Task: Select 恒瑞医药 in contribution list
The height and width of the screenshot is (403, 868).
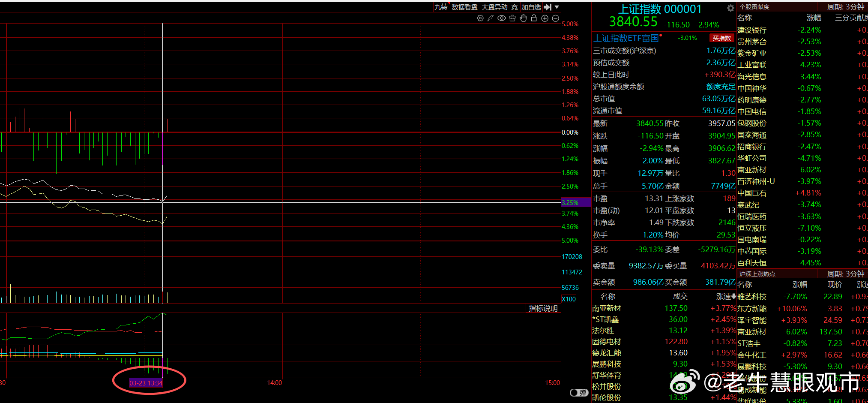Action: tap(752, 217)
